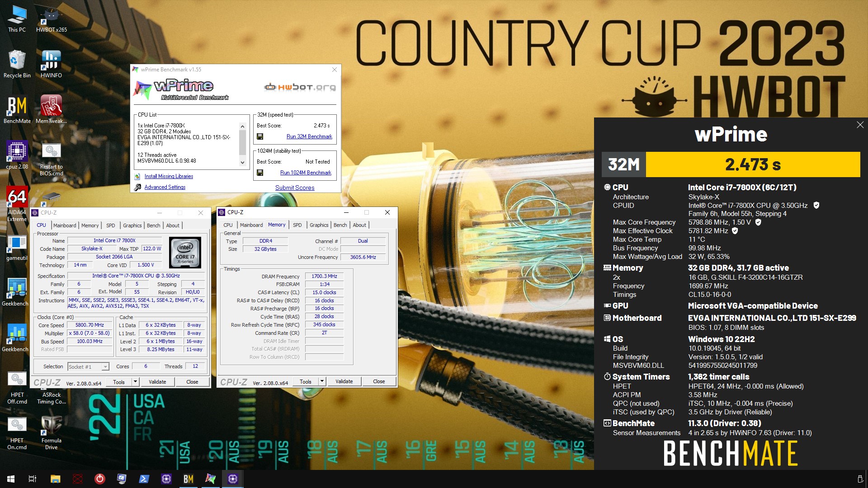Click the Max Effective Clock shield icon
868x488 pixels.
(735, 230)
